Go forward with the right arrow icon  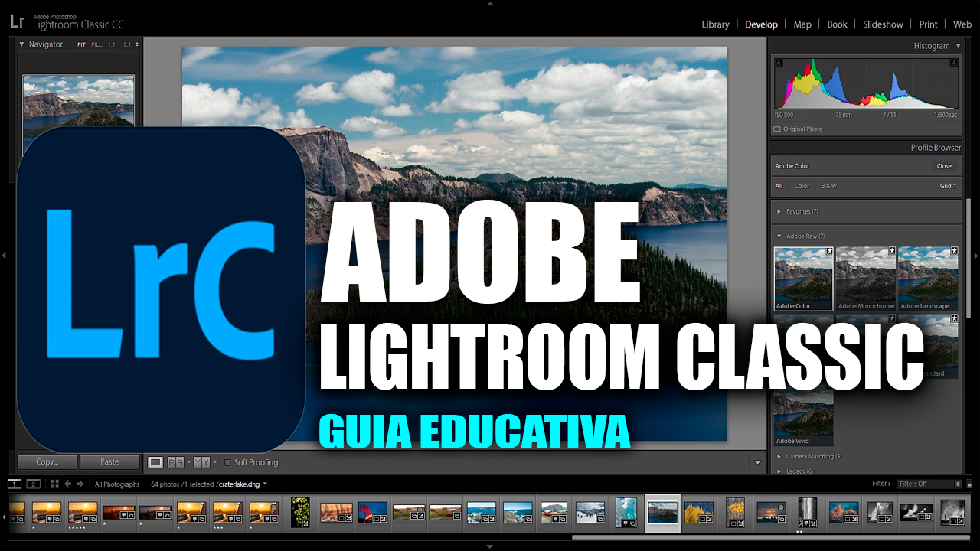point(80,484)
